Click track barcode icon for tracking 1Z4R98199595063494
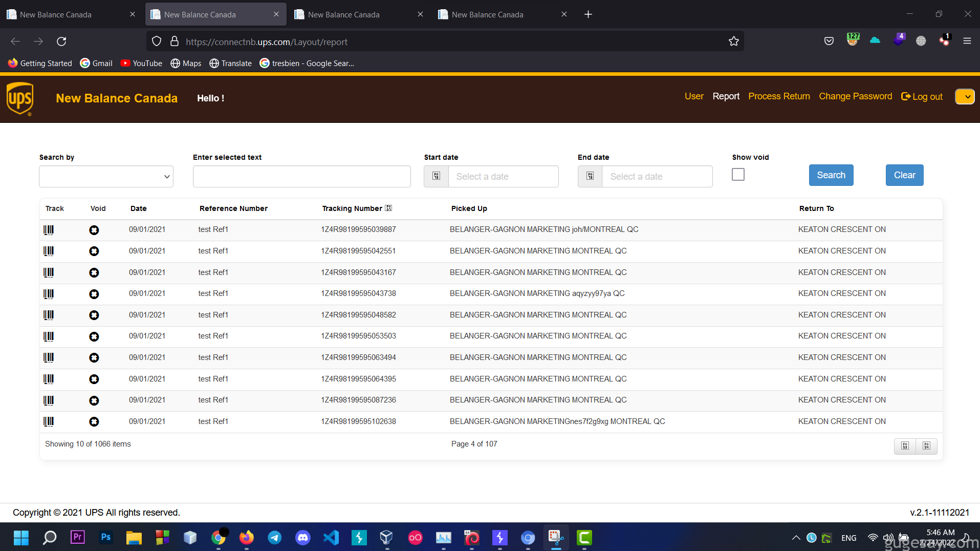 pyautogui.click(x=49, y=357)
